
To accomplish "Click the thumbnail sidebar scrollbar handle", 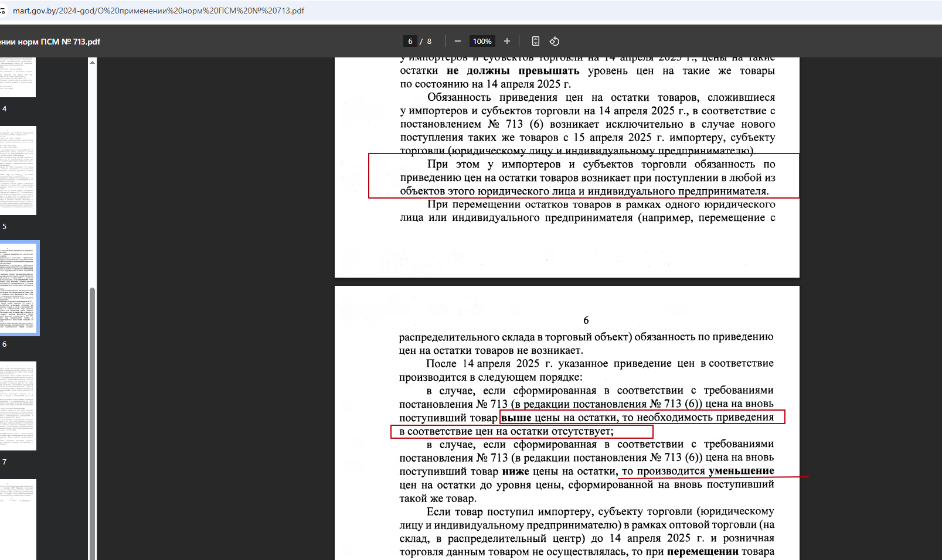I will [92, 422].
